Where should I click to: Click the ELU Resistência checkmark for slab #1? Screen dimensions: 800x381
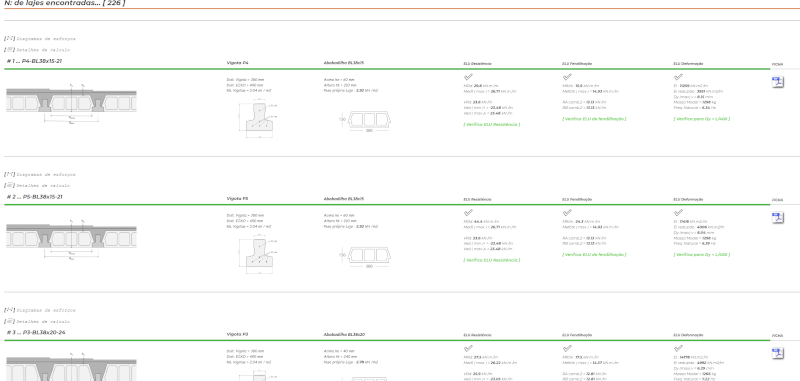(468, 77)
